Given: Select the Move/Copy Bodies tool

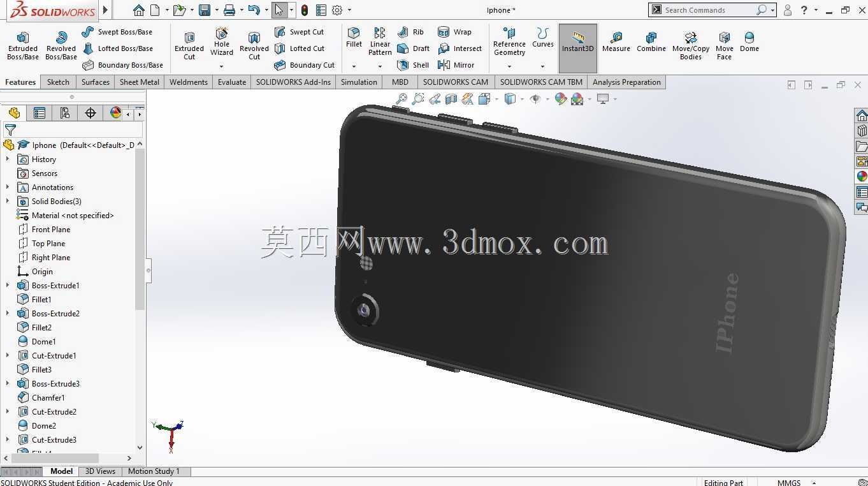Looking at the screenshot, I should (691, 46).
